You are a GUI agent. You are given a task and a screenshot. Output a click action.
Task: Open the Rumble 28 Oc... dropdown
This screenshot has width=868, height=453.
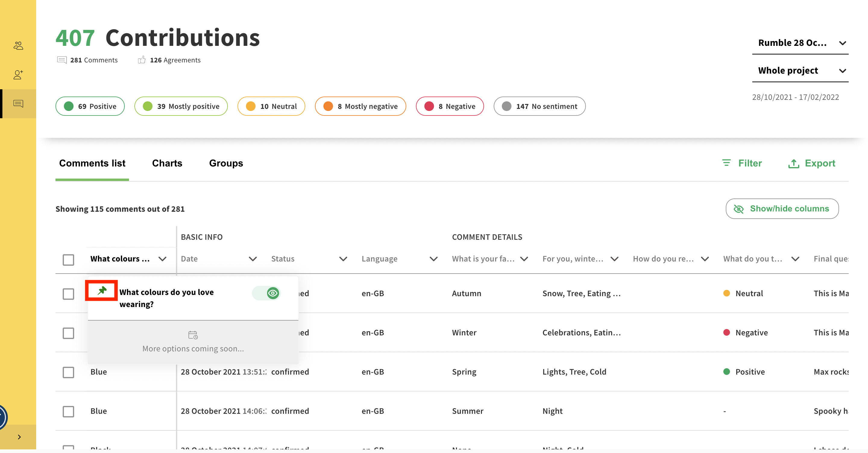pyautogui.click(x=800, y=43)
